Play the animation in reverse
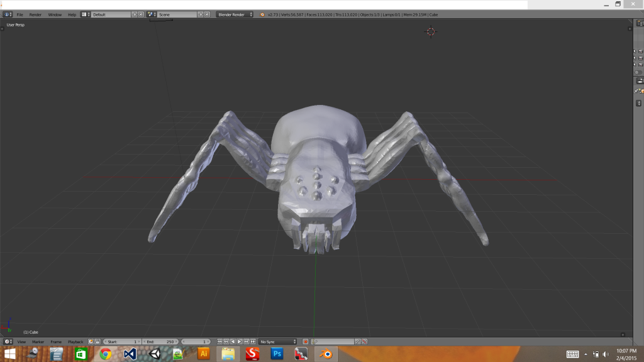 point(233,341)
